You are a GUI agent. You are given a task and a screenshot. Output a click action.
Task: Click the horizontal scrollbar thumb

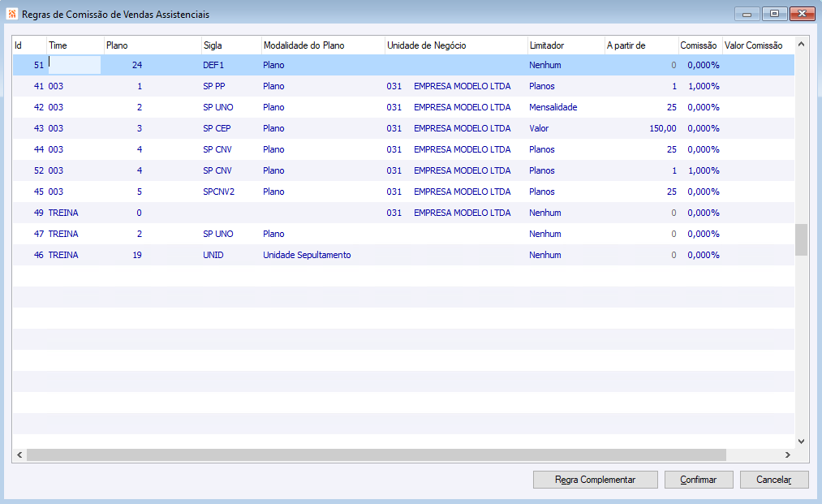tap(377, 454)
